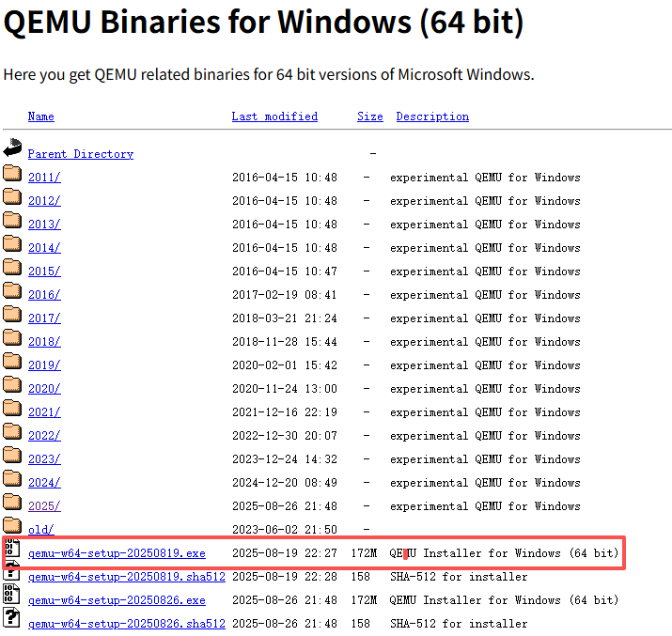
Task: Click the folder icon beside 2011/
Action: pyautogui.click(x=12, y=173)
